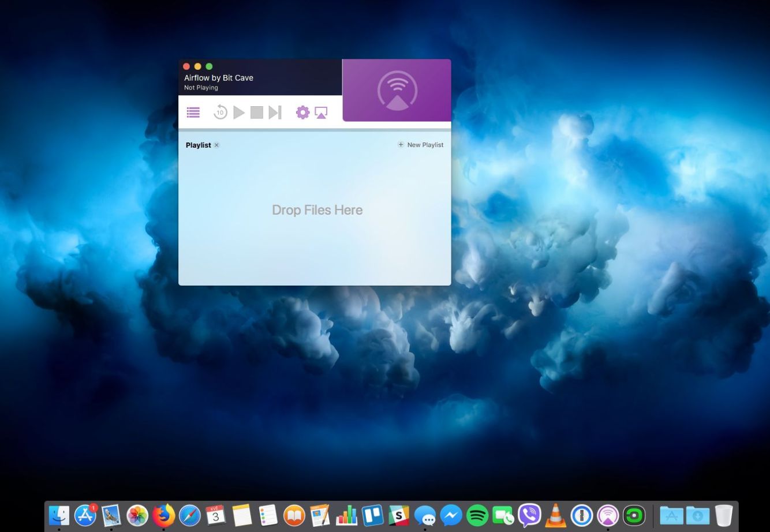Open the Trash in the dock
Viewport: 770px width, 532px height.
pos(723,515)
